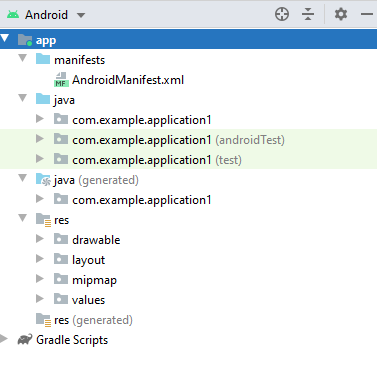Select the drawable folder
The height and width of the screenshot is (368, 377).
96,240
